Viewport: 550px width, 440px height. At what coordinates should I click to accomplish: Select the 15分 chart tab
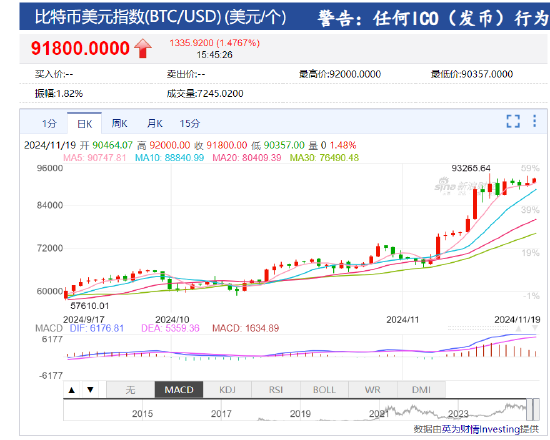click(x=190, y=124)
